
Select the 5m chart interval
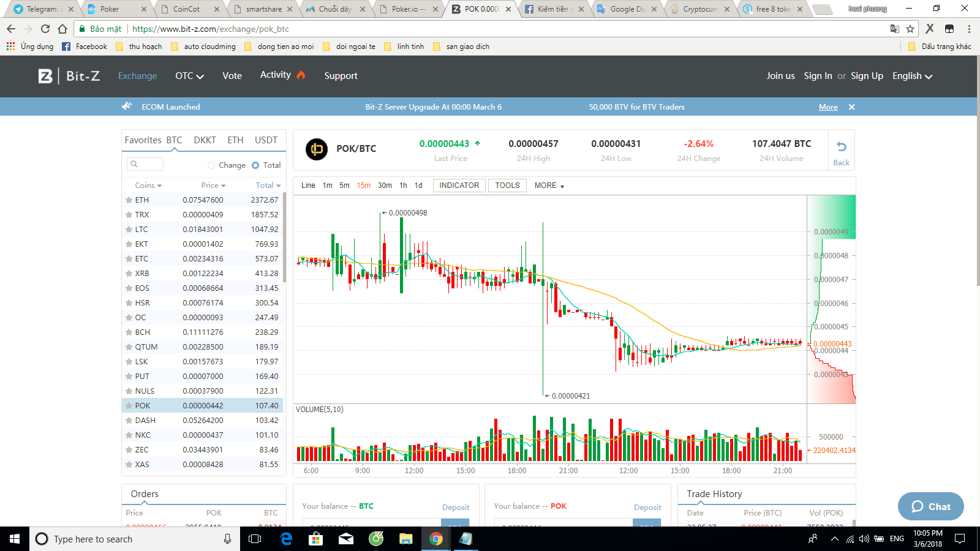[x=344, y=186]
